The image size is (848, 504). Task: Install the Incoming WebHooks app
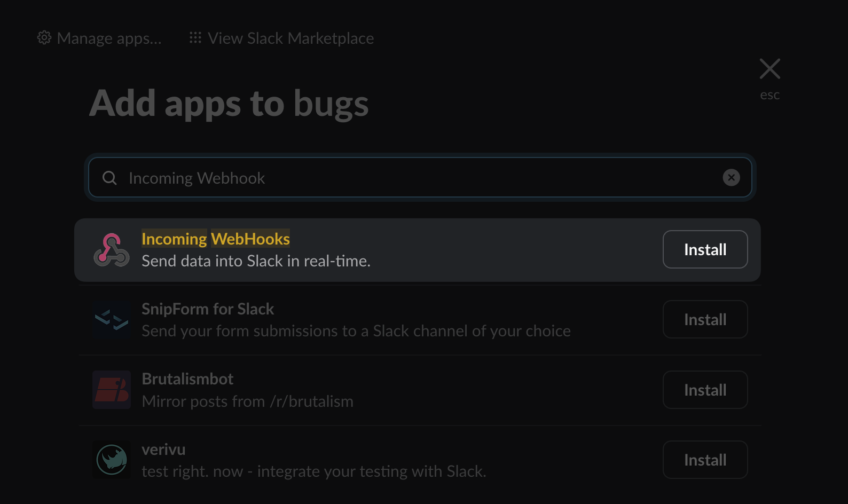coord(705,249)
